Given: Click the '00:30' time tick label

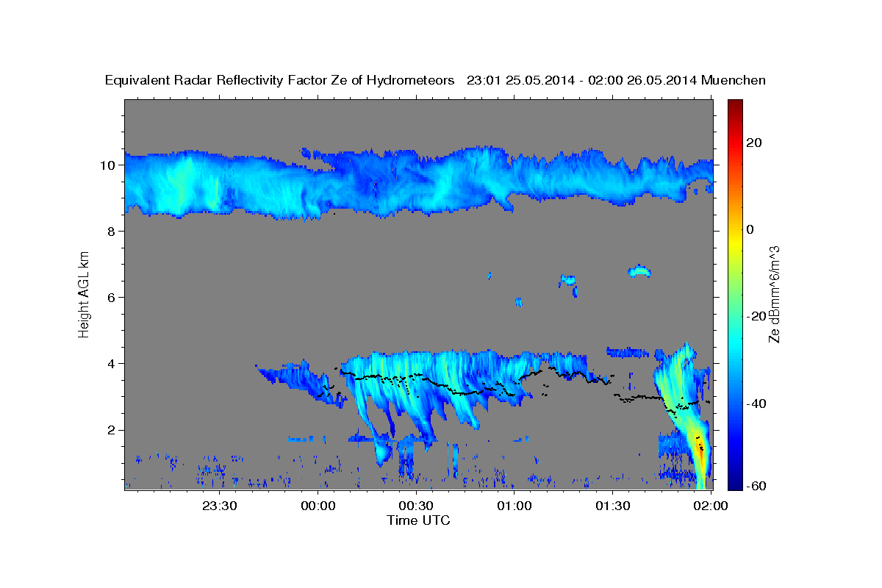Looking at the screenshot, I should tap(416, 506).
